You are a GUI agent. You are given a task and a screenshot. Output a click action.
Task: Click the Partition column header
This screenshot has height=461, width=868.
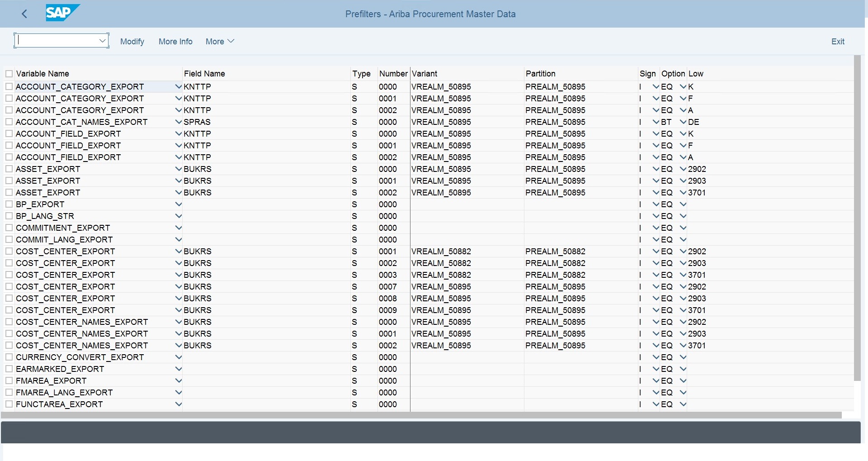[540, 74]
